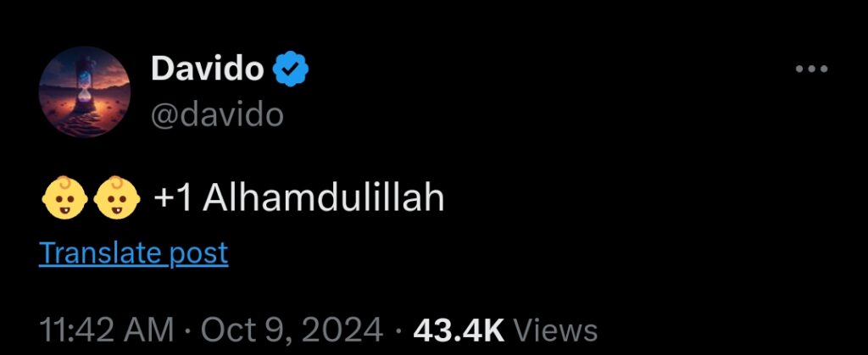Click the 43.4K view count number
Viewport: 868px width, 355px height.
point(459,330)
